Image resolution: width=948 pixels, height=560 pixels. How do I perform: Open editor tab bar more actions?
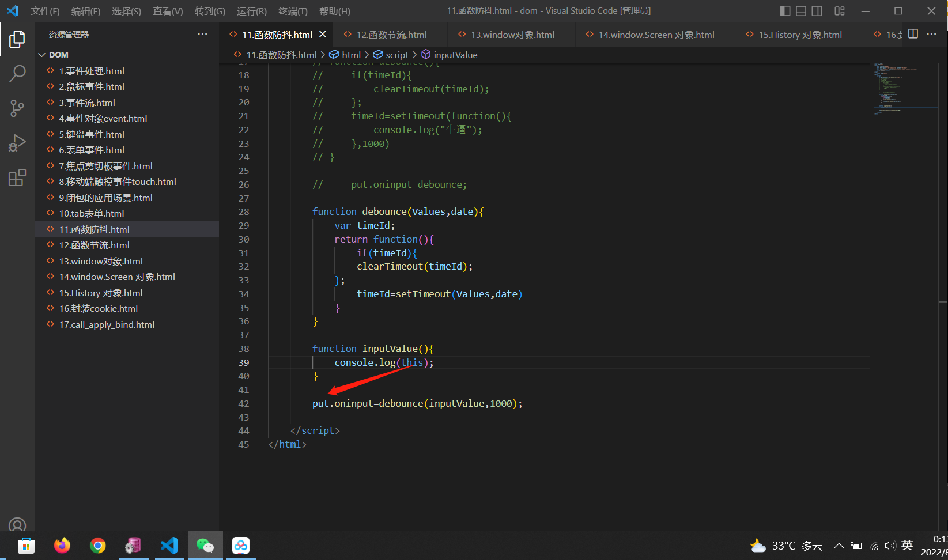click(x=931, y=34)
